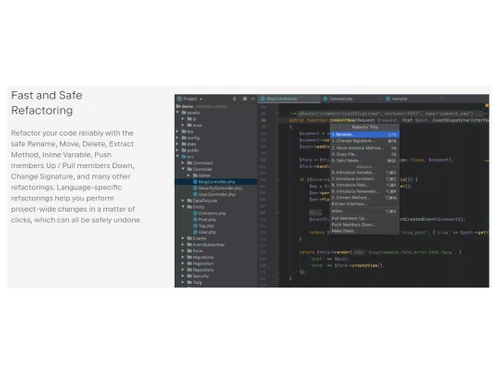The width and height of the screenshot is (500, 375).
Task: Click the src folder icon
Action: (x=184, y=156)
